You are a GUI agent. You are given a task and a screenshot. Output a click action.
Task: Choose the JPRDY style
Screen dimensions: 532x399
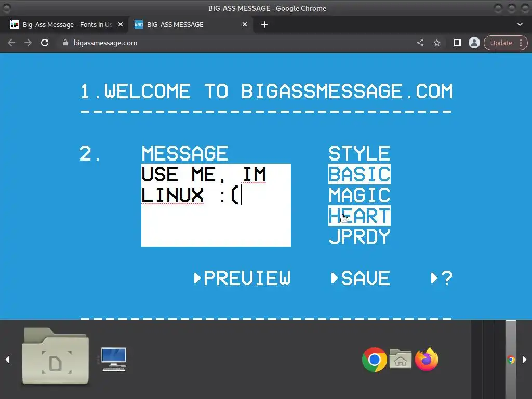coord(360,236)
